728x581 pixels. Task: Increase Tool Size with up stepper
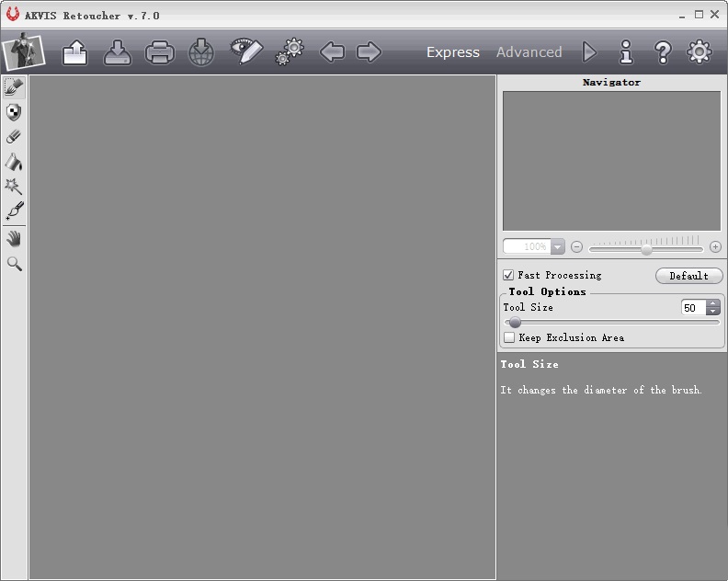tap(712, 303)
